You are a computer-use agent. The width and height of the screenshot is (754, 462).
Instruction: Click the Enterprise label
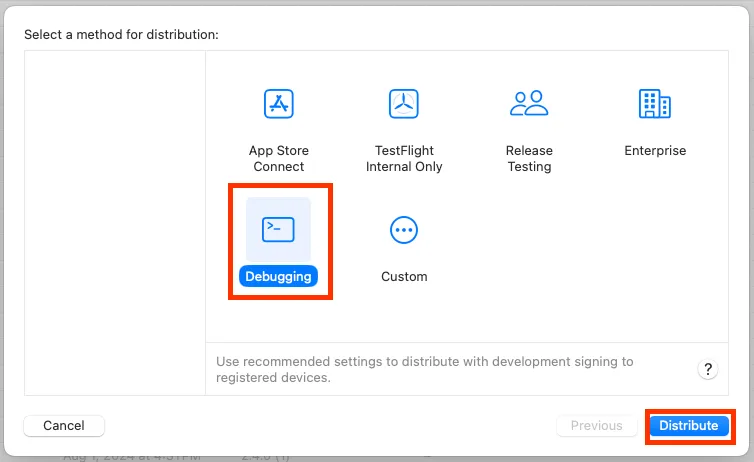pyautogui.click(x=655, y=150)
